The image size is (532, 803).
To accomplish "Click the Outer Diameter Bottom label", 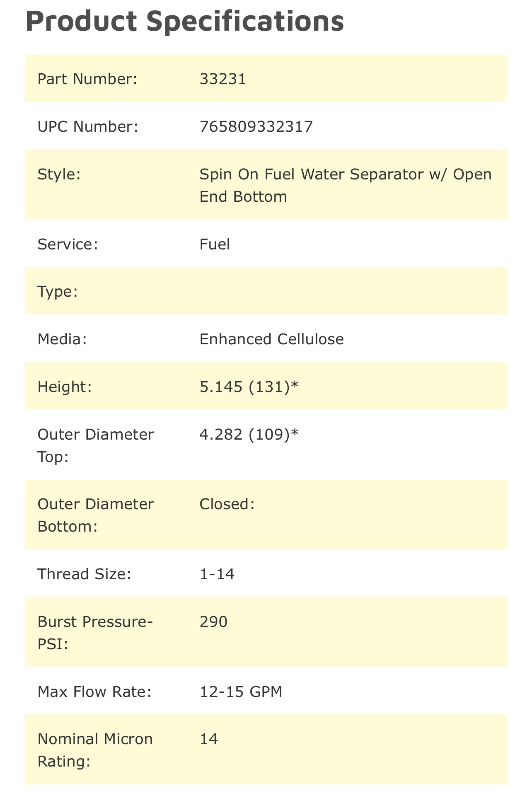I will click(x=95, y=515).
